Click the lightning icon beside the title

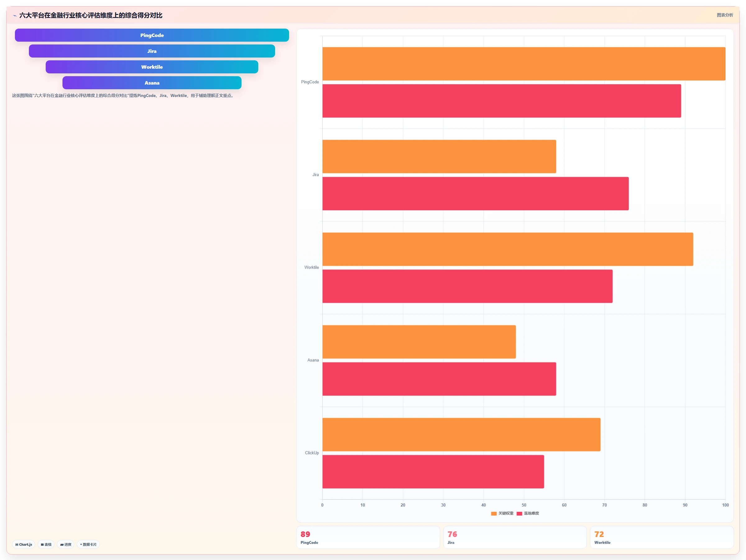[x=15, y=16]
